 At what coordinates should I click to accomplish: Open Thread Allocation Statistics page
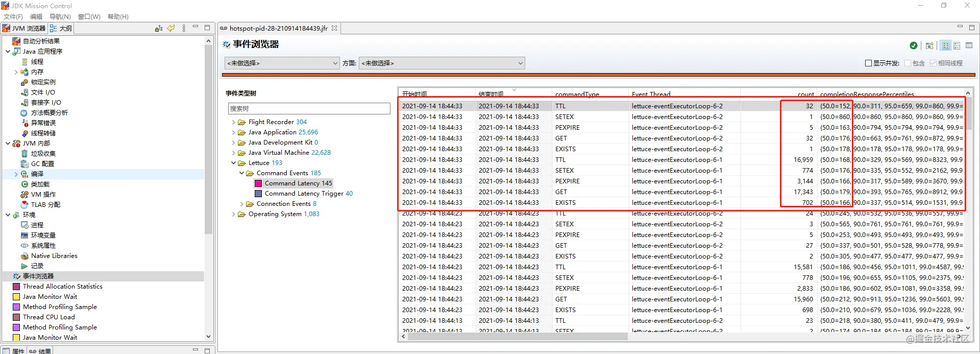tap(62, 287)
